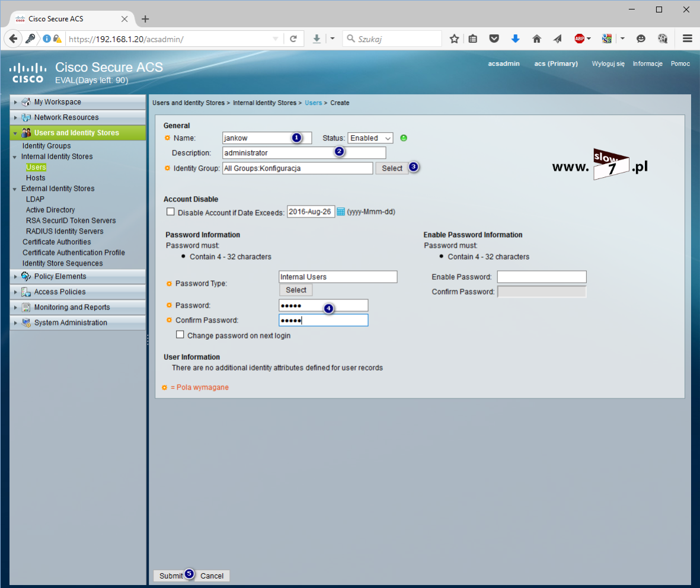700x588 pixels.
Task: Click Select next to Identity Group
Action: [392, 168]
